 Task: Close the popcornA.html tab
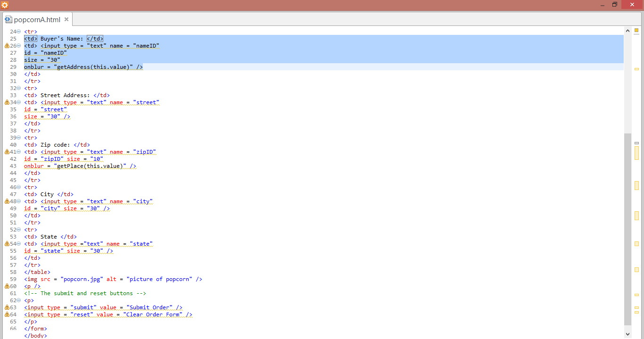coord(66,19)
